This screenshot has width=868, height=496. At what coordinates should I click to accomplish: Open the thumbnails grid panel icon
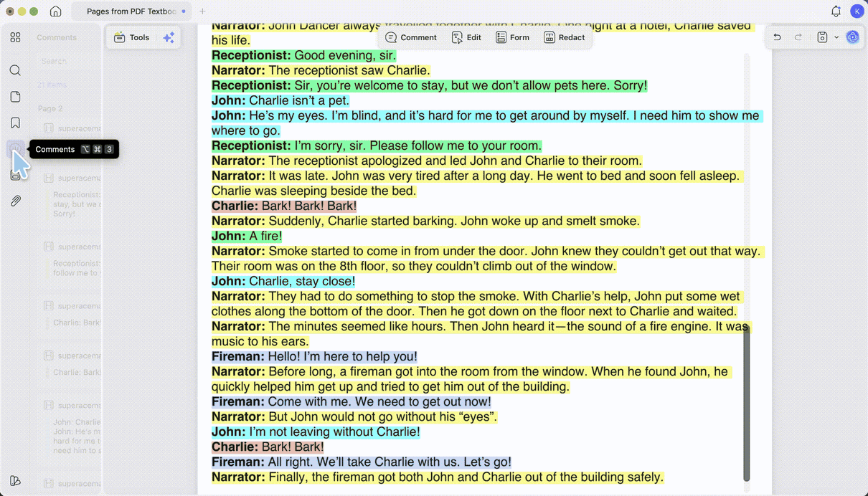15,37
